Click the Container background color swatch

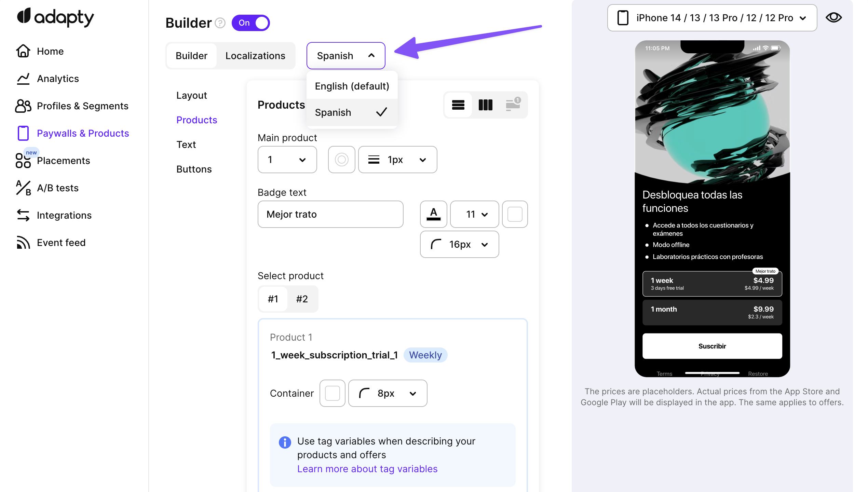(332, 393)
